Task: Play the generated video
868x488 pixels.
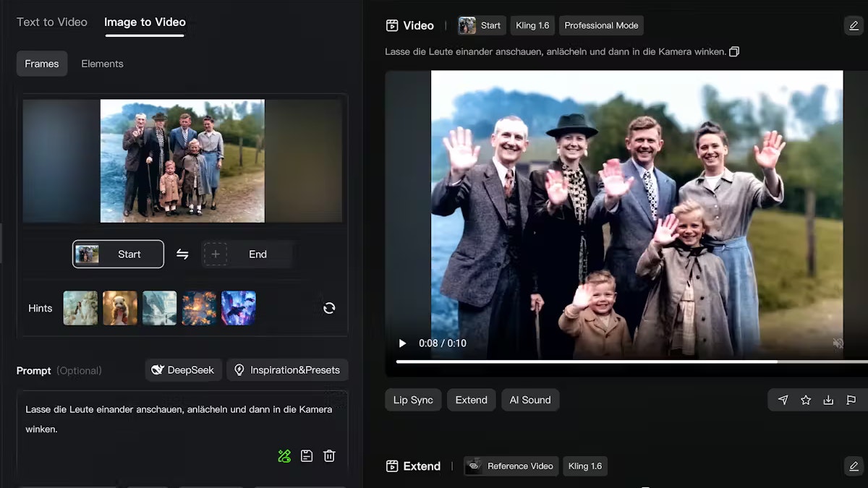Action: [403, 343]
